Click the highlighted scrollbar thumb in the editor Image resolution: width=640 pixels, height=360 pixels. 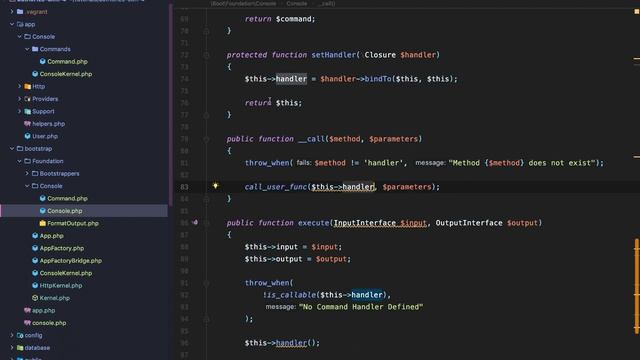tap(636, 286)
